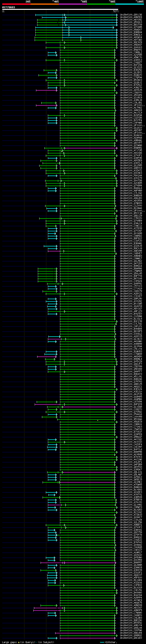Choose hit UniRef100_Q1AVS9
146x644 pixels.
pyautogui.click(x=131, y=306)
